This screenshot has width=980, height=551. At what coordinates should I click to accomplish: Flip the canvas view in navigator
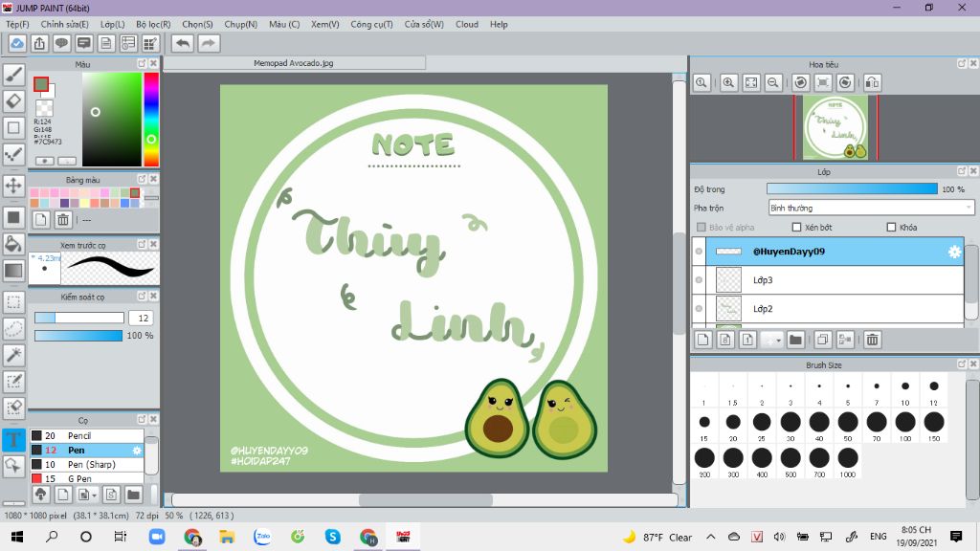[x=873, y=82]
